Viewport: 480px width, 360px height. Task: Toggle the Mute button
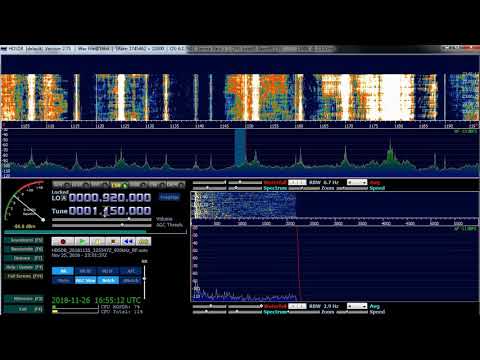[x=63, y=280]
